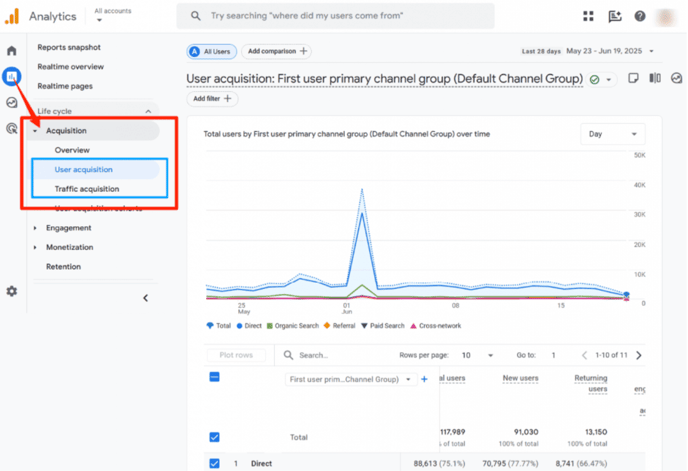Click the top search input field
The image size is (688, 471).
click(x=335, y=16)
